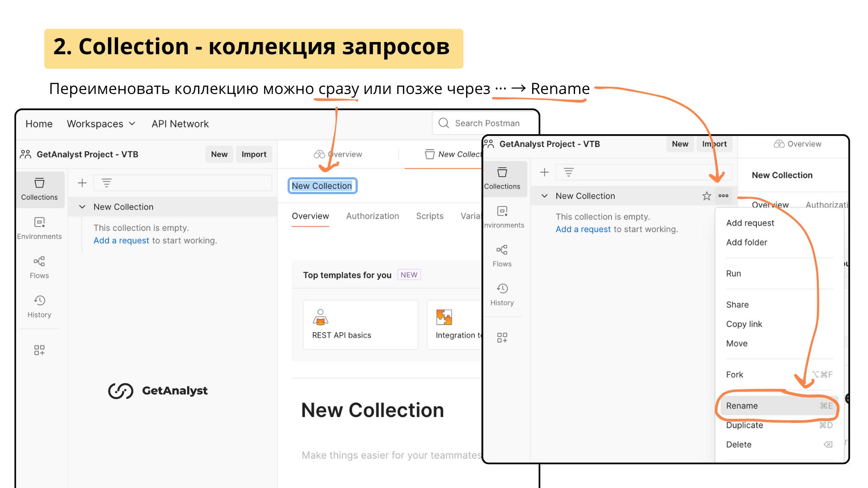This screenshot has height=488, width=868.
Task: Go to Home in top navigation
Action: click(x=39, y=124)
